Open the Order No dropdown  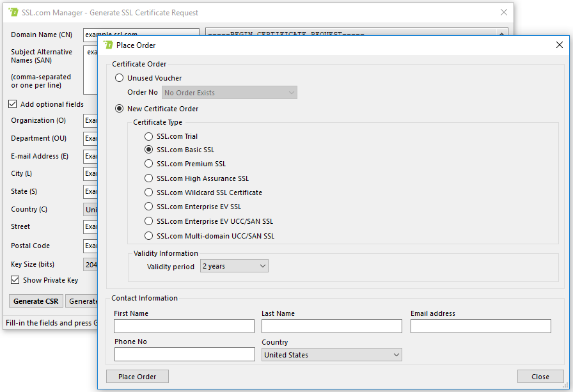(230, 93)
